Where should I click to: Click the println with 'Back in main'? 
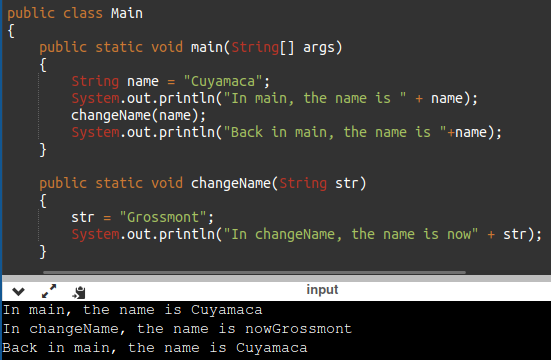[x=286, y=133]
